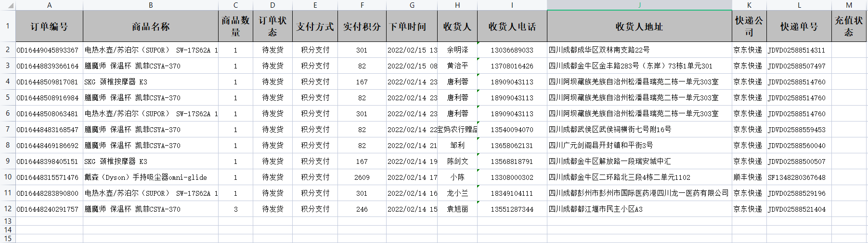Image resolution: width=868 pixels, height=243 pixels.
Task: Click phone number 13708016426
Action: pyautogui.click(x=512, y=66)
